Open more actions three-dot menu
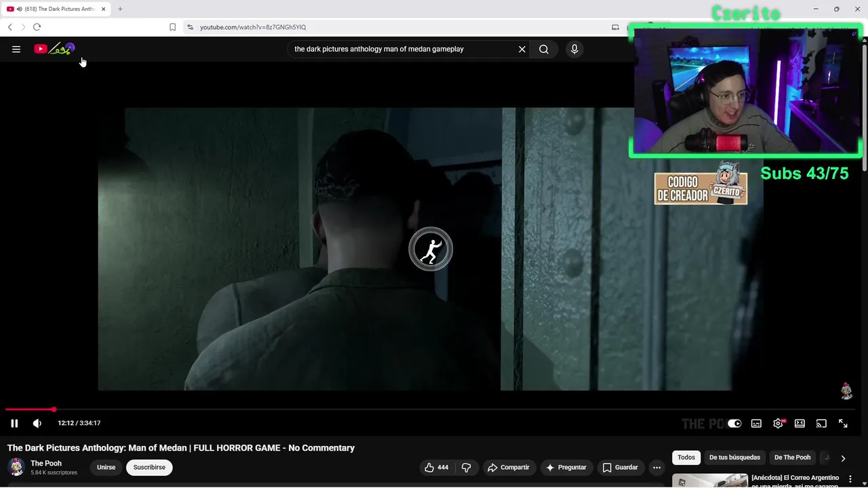The height and width of the screenshot is (488, 868). (x=656, y=467)
